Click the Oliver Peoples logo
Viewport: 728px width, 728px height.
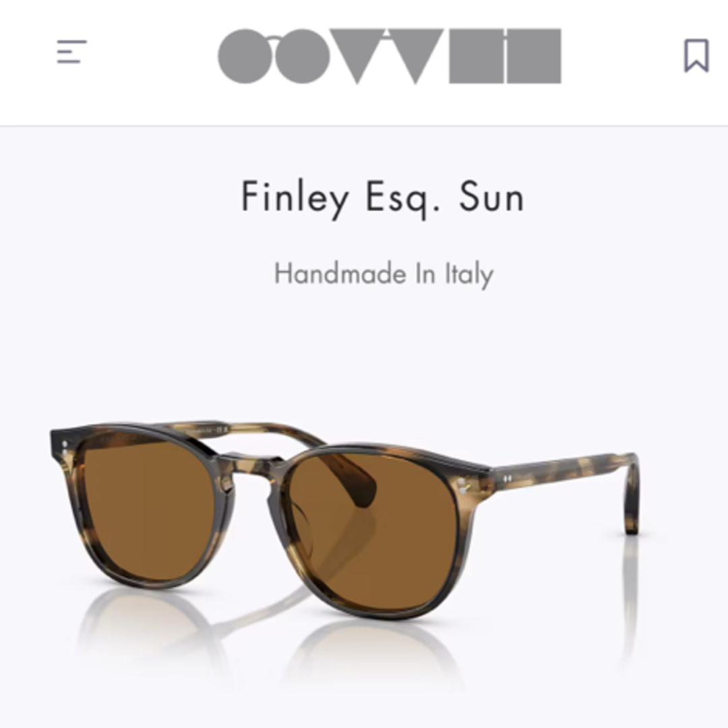[x=390, y=56]
